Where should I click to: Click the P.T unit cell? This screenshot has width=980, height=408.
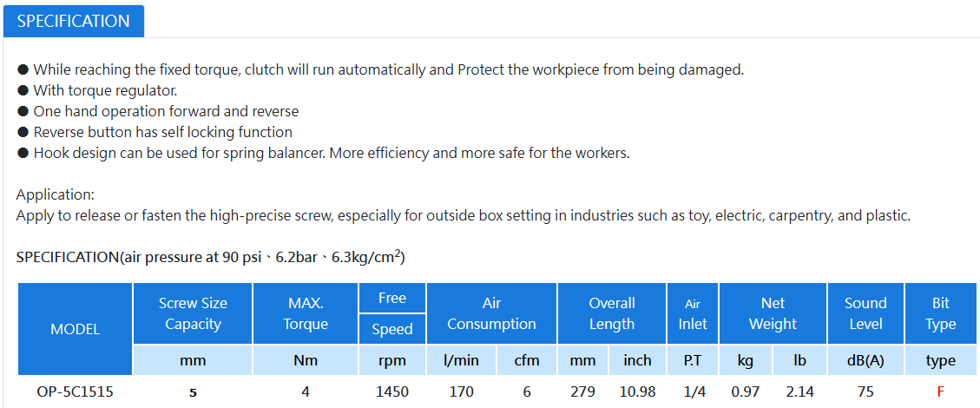click(693, 360)
